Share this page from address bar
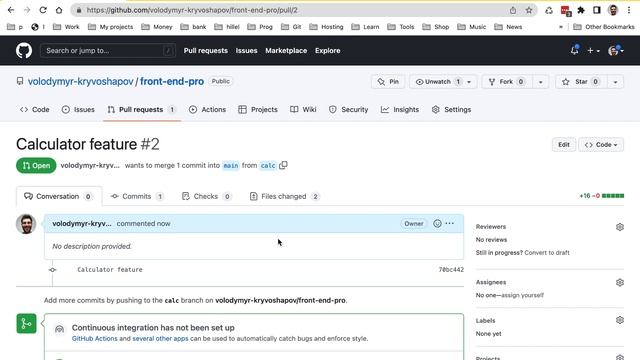640x360 pixels. coord(513,10)
